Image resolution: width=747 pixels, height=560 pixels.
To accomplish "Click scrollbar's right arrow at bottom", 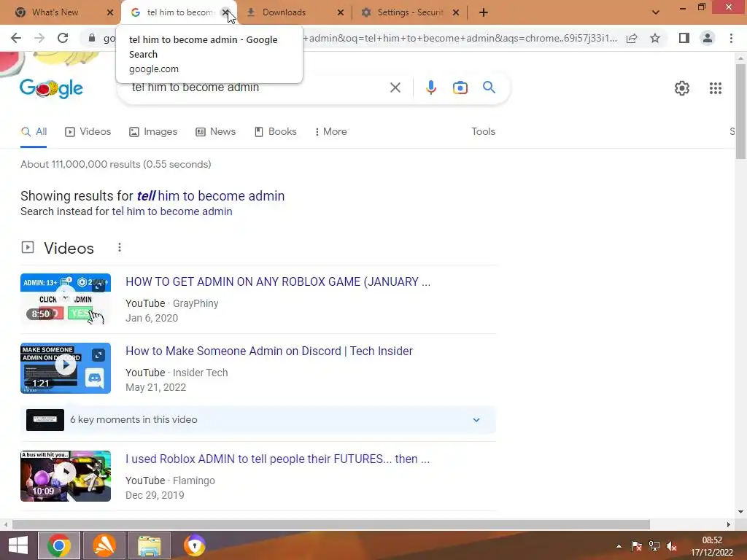I will [x=728, y=524].
